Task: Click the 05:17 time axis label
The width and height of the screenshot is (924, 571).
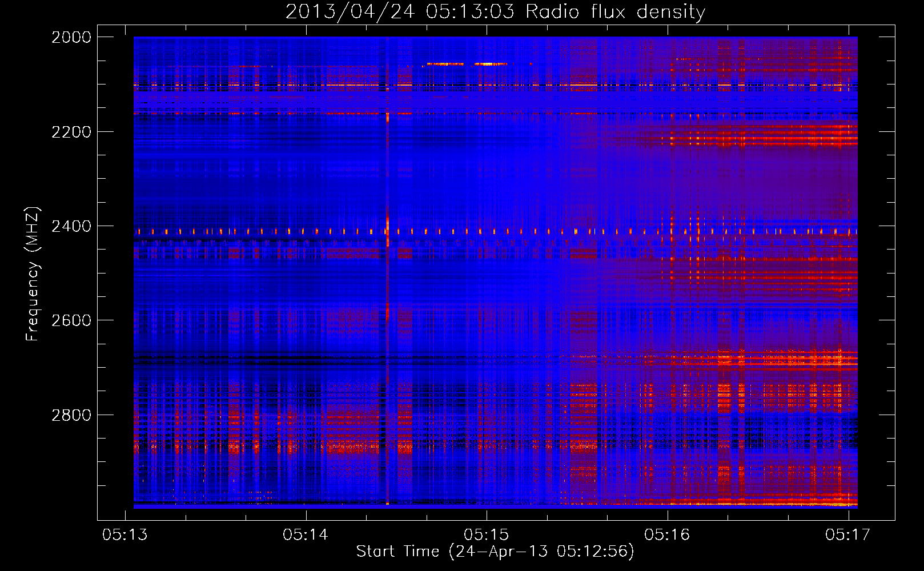Action: 847,534
